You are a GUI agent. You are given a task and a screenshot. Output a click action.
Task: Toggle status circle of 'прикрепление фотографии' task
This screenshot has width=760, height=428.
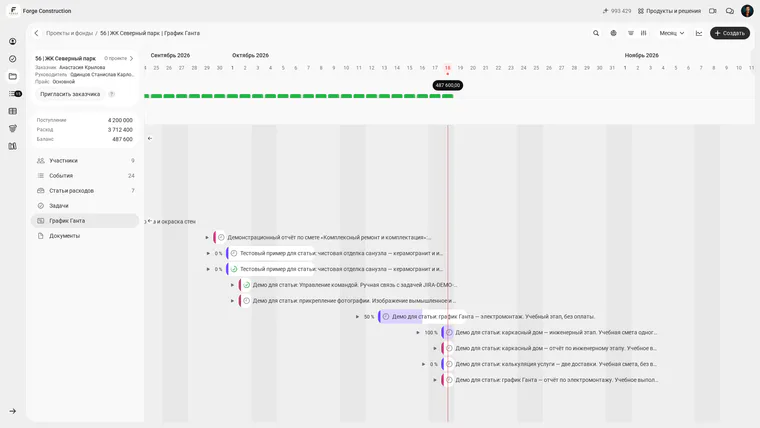tap(246, 301)
